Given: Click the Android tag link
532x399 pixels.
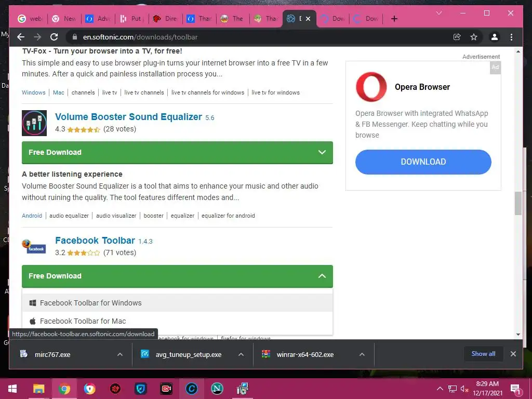Looking at the screenshot, I should (32, 216).
